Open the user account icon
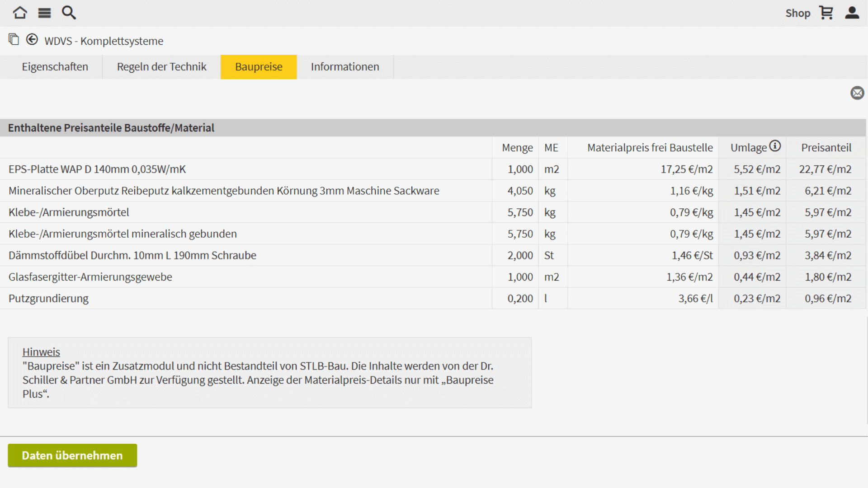This screenshot has width=868, height=488. (x=852, y=13)
